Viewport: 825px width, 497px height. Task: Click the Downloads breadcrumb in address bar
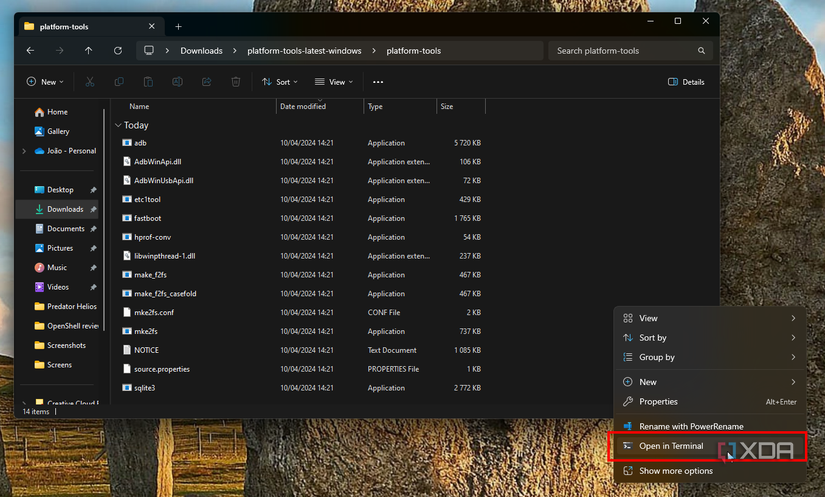tap(201, 50)
